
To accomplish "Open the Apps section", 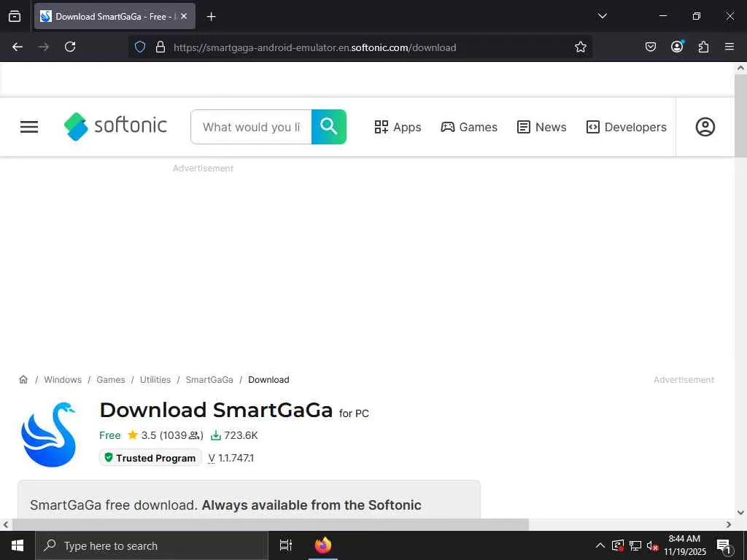I will (x=398, y=127).
